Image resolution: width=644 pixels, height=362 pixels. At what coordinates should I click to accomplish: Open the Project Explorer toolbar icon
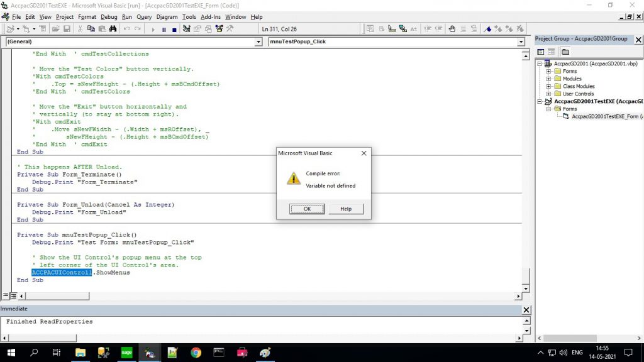coord(186,29)
